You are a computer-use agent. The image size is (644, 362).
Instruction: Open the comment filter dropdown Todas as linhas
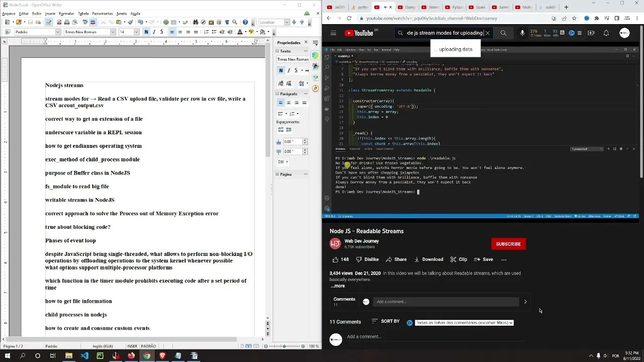464,323
